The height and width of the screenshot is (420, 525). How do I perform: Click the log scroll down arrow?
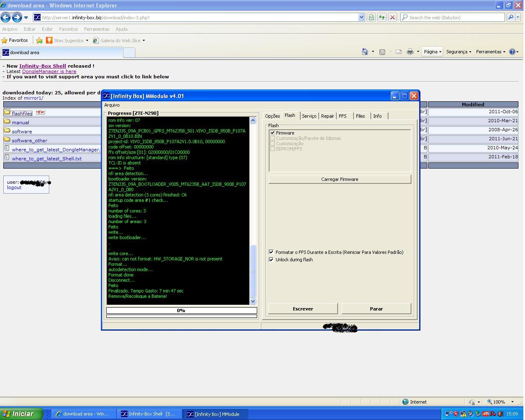click(253, 301)
